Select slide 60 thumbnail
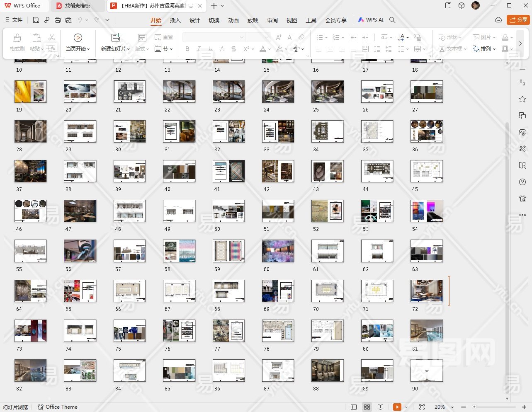This screenshot has width=532, height=412. pyautogui.click(x=278, y=251)
